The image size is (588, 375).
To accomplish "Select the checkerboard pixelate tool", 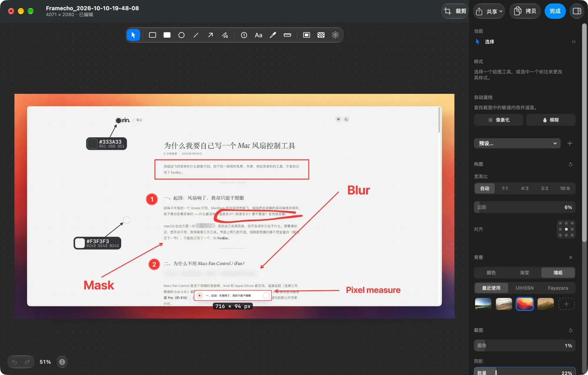I will point(321,35).
